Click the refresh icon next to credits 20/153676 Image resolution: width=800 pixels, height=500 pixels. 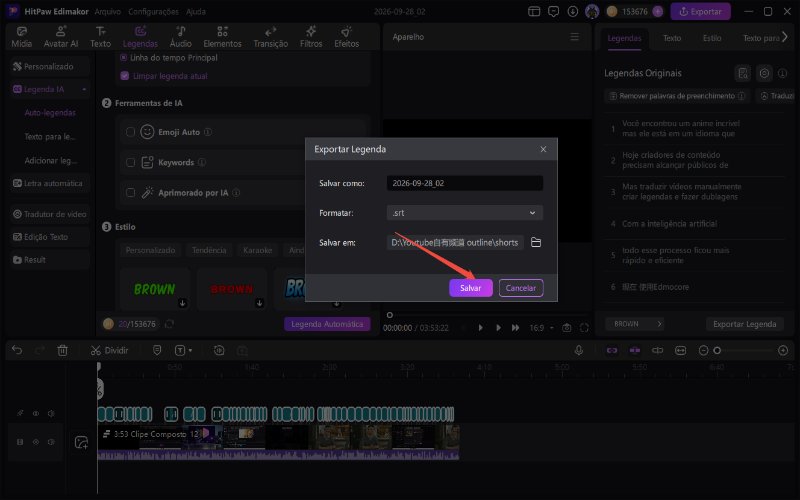pos(169,324)
